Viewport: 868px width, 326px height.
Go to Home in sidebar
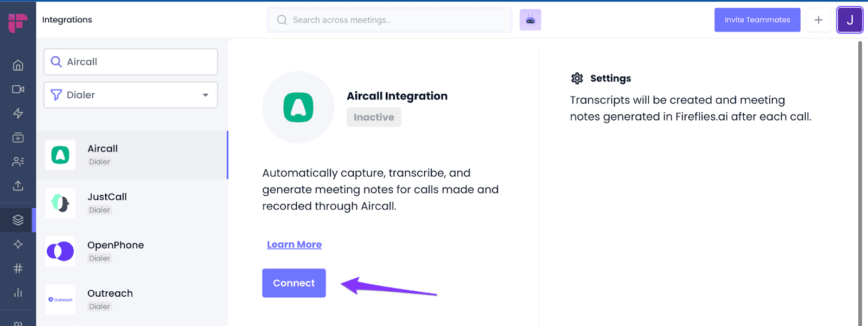click(18, 65)
